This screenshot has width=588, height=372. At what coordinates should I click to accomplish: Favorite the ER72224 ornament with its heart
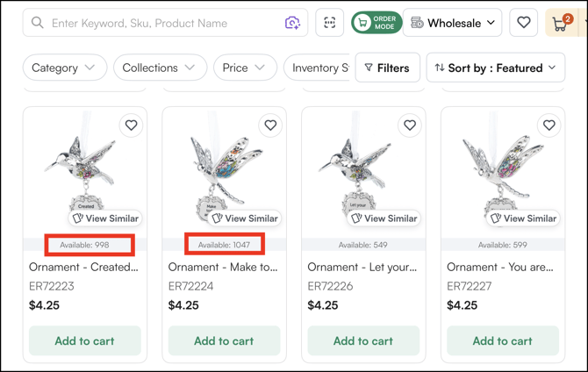[270, 125]
